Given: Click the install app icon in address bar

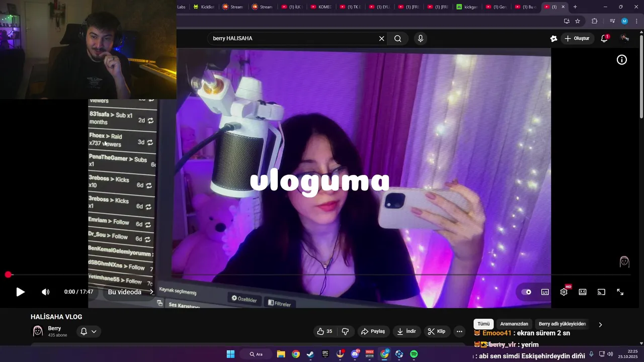Looking at the screenshot, I should (x=567, y=21).
